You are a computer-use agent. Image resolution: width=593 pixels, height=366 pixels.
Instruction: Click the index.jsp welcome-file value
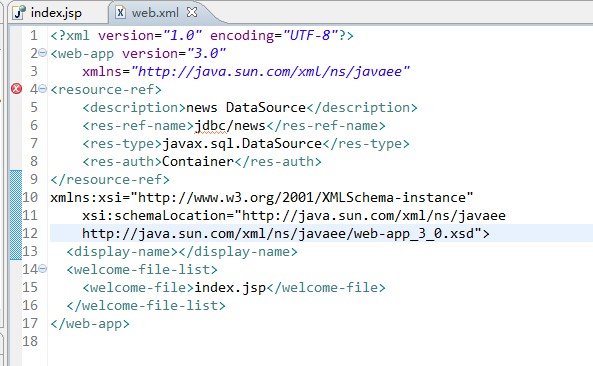coord(230,288)
